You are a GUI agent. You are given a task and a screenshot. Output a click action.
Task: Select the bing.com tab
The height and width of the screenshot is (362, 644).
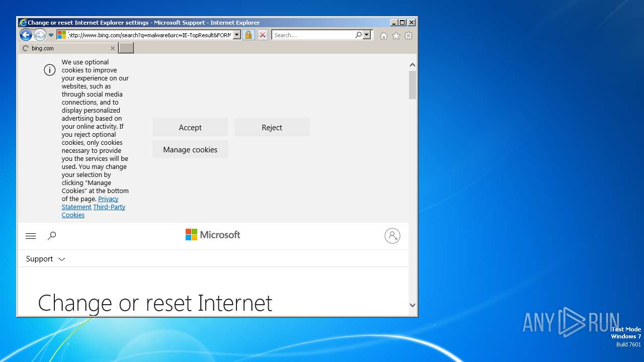(x=68, y=48)
